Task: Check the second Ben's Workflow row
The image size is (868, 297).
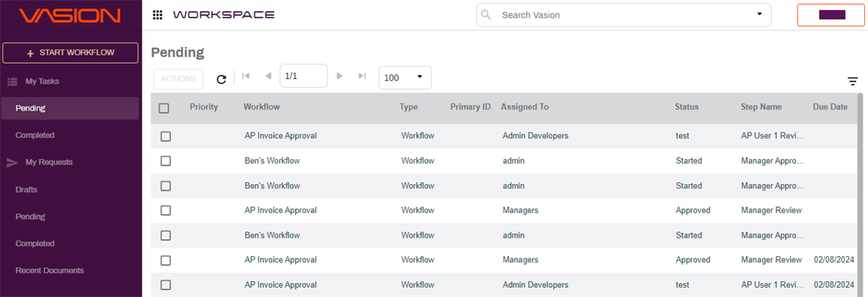Action: coord(165,187)
